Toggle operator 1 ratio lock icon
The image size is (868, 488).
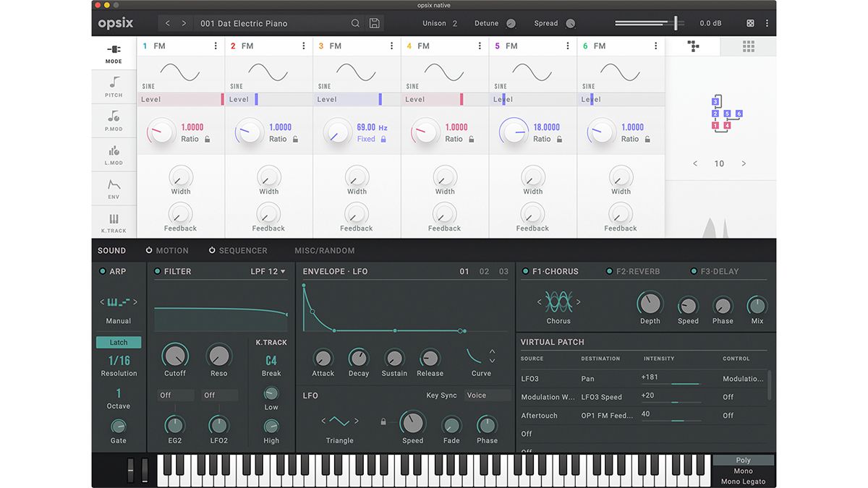pyautogui.click(x=207, y=139)
